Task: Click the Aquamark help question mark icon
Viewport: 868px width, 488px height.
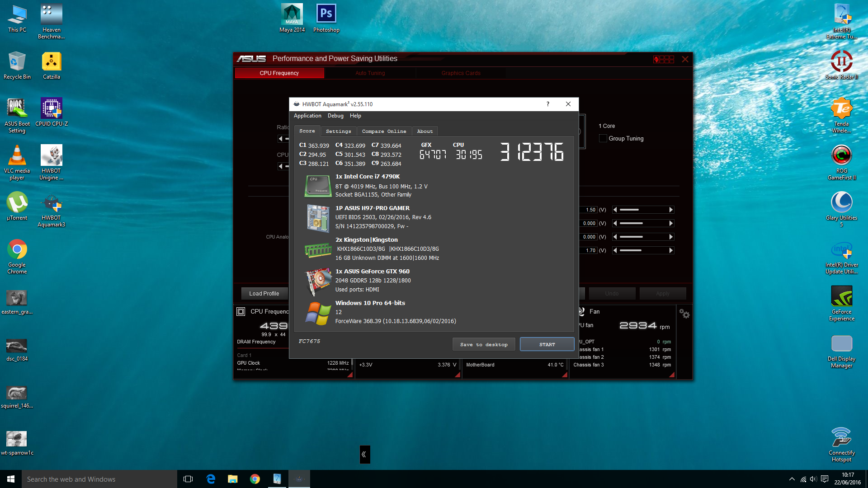Action: coord(548,104)
